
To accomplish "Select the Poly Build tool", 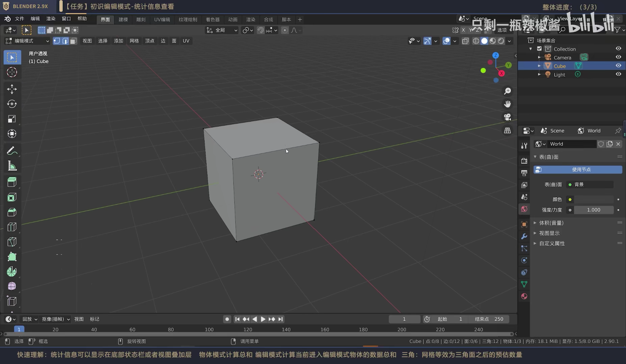I will [x=12, y=256].
